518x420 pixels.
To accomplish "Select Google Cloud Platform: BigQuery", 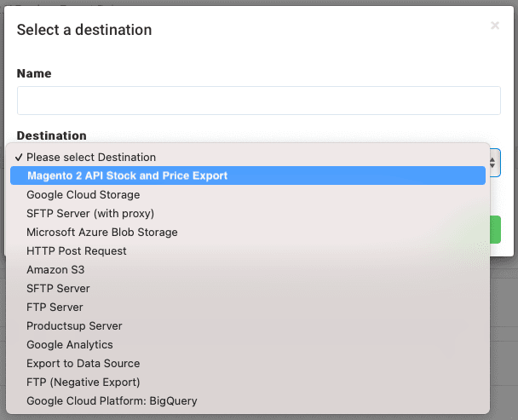I will pos(112,400).
